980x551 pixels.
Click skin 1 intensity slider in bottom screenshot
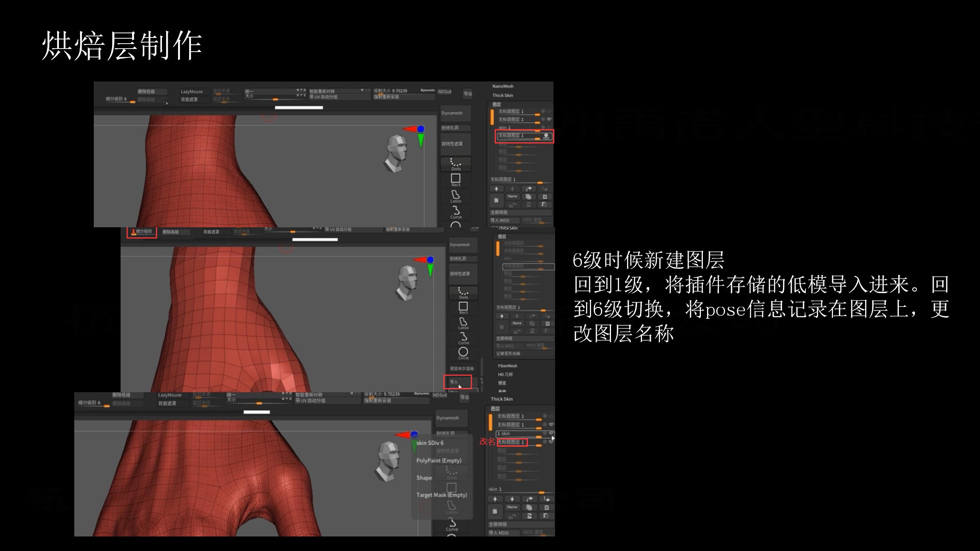click(520, 490)
